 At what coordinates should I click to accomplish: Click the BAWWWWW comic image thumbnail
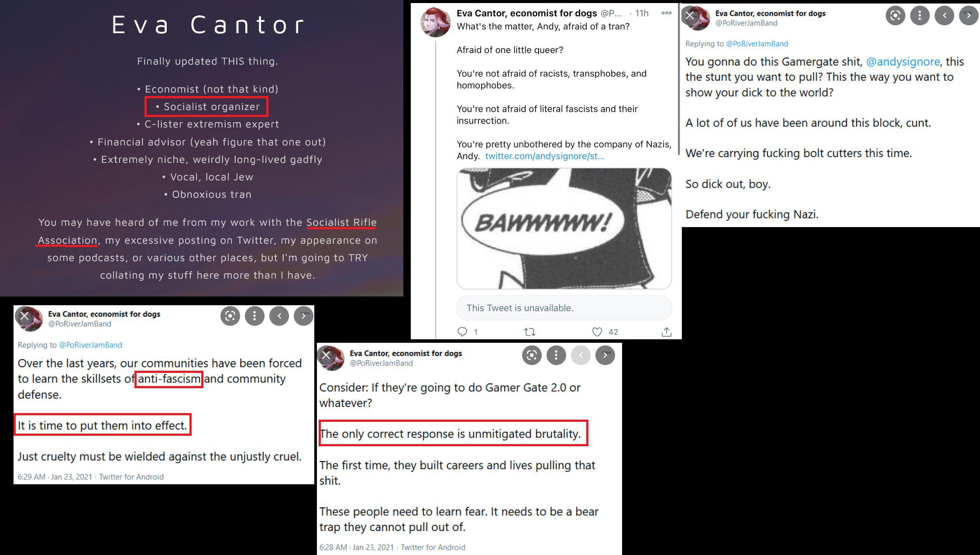pos(564,228)
